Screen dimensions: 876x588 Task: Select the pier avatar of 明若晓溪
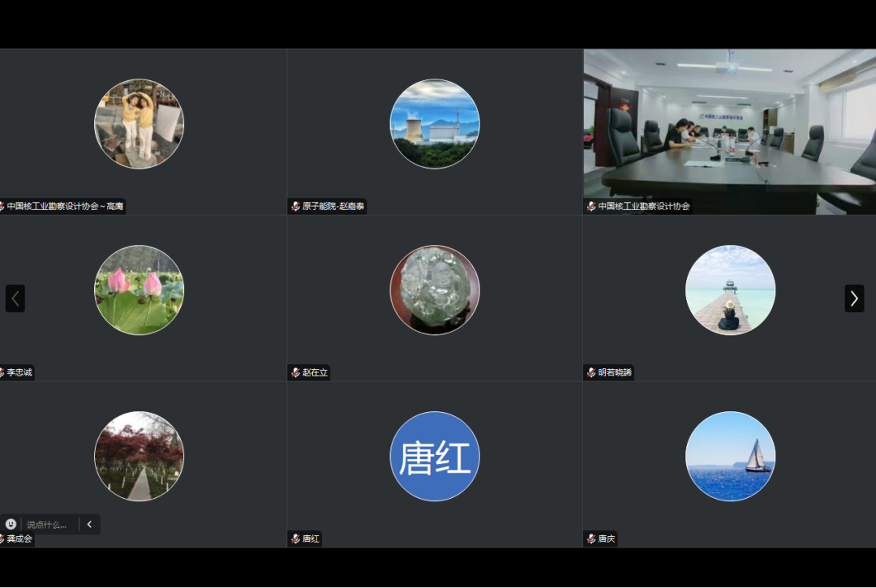[x=730, y=290]
